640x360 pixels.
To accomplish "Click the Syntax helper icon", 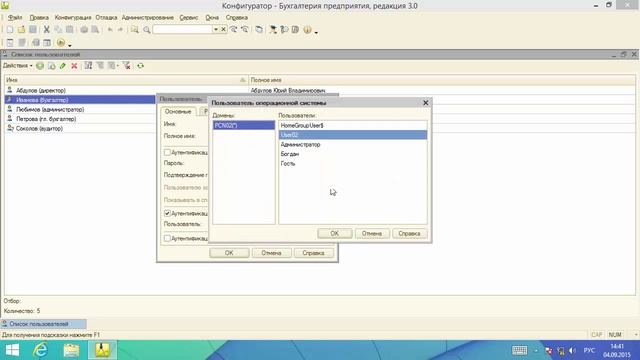I will point(273,30).
